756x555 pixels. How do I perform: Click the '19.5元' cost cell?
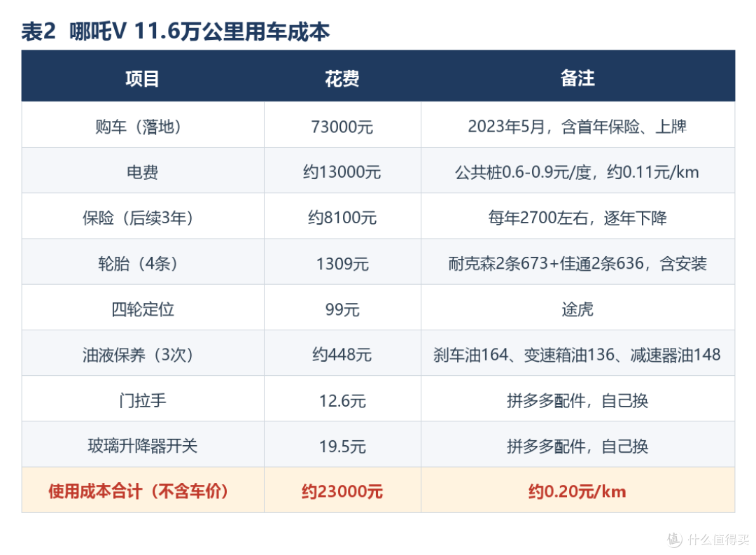coord(342,444)
